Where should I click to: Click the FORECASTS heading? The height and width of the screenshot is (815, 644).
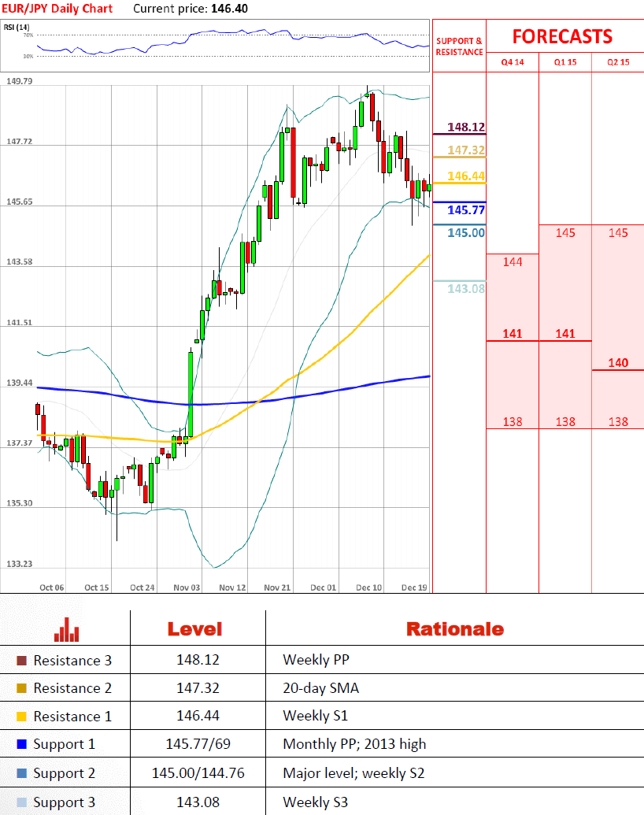point(562,36)
